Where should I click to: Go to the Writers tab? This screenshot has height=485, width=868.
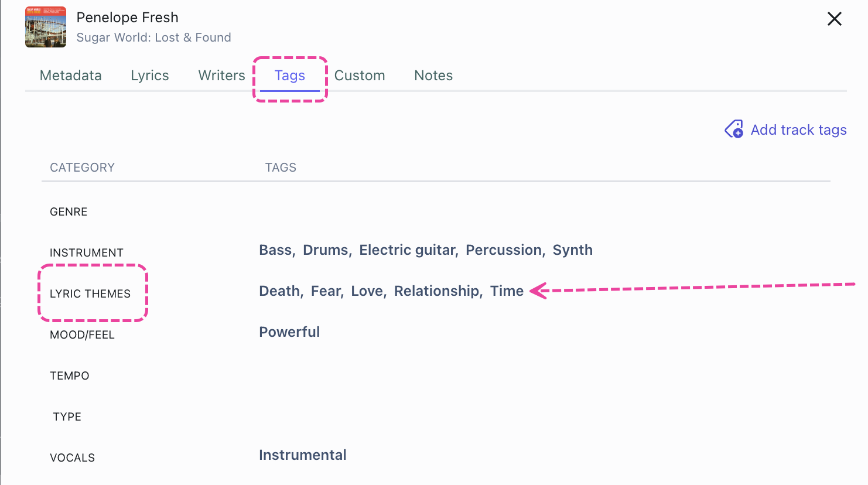tap(221, 76)
